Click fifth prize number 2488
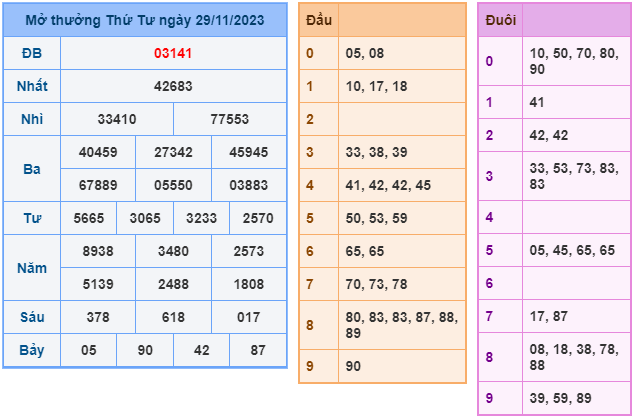 tap(173, 284)
